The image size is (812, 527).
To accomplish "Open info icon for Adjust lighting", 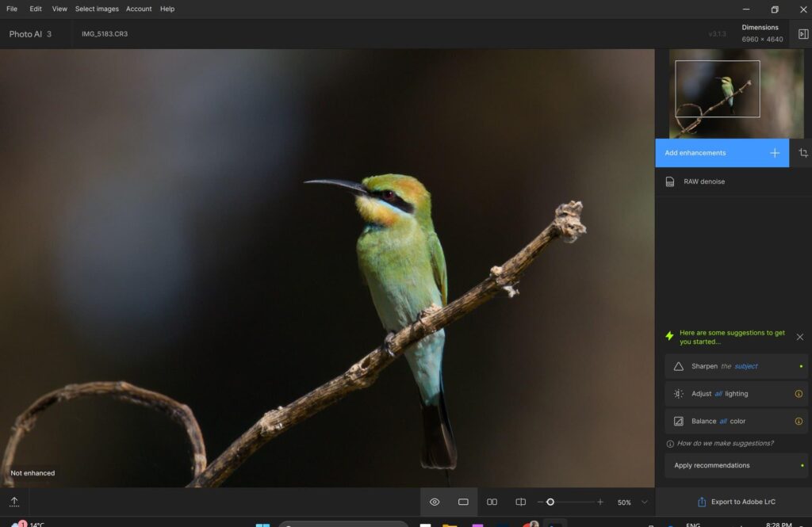I will click(x=799, y=394).
